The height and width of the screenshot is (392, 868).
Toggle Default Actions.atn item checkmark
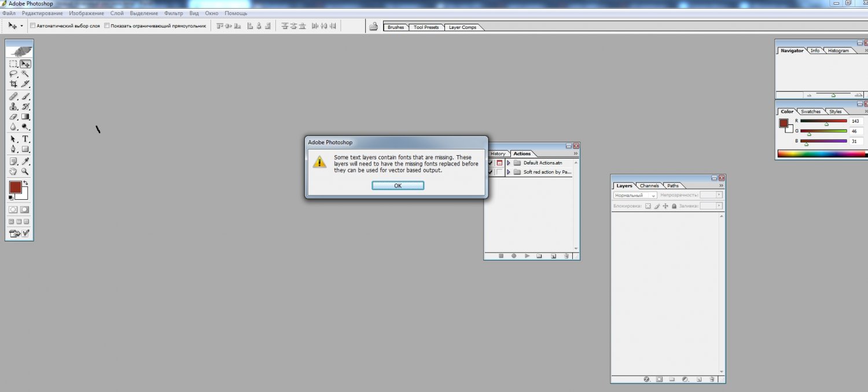tap(491, 163)
